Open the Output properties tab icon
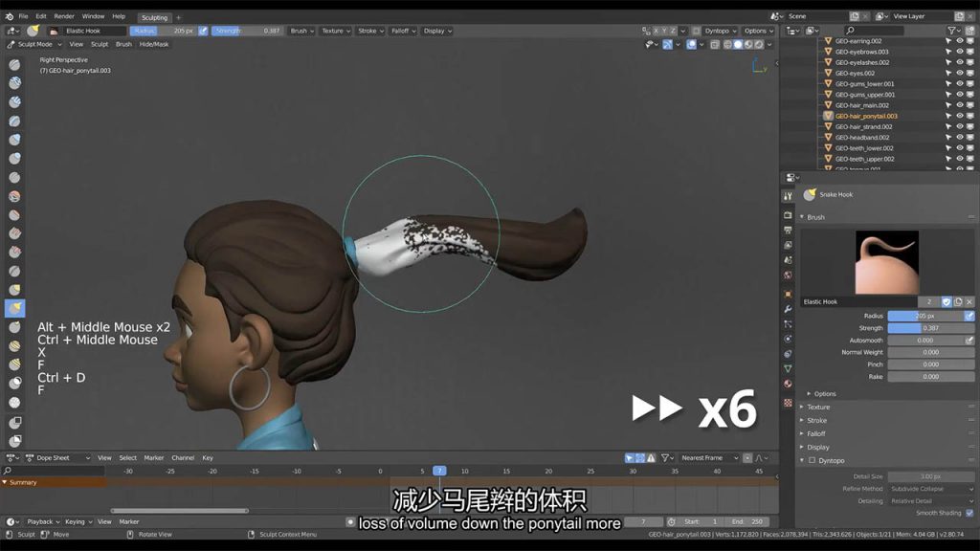The image size is (980, 551). 789,230
